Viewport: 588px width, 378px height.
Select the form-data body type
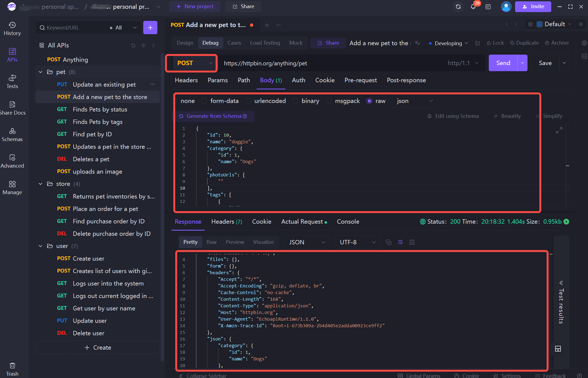point(220,101)
